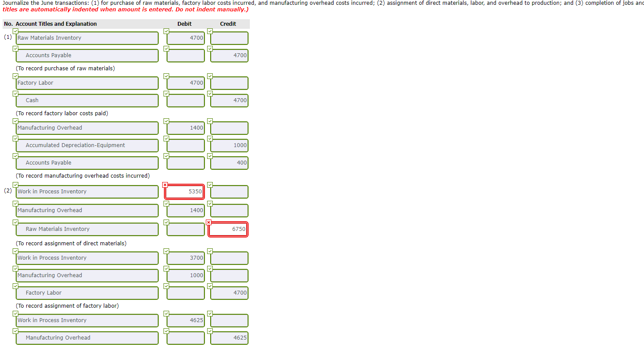644x347 pixels.
Task: Click '(To record assignment of direct materials)' explanation
Action: [x=71, y=244]
